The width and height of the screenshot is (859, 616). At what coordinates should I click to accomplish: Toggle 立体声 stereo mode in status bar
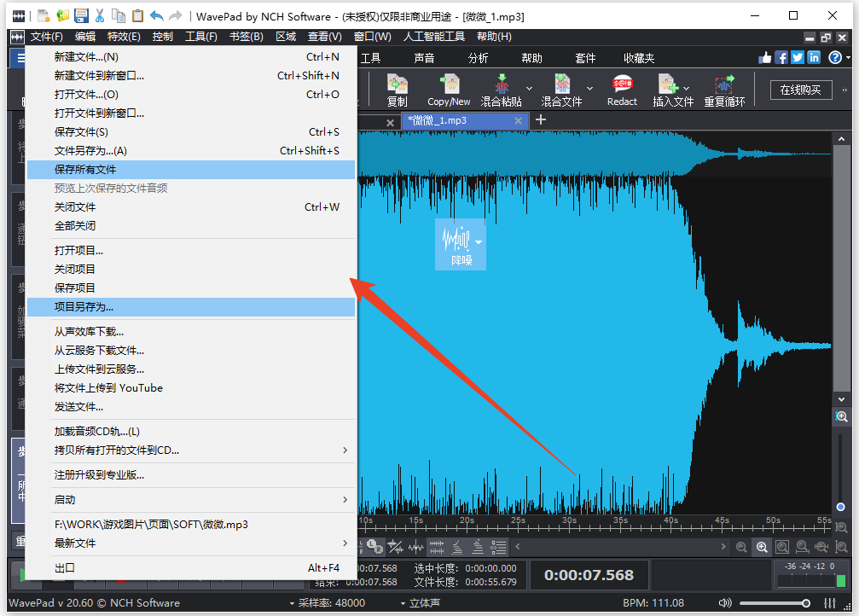click(x=423, y=603)
